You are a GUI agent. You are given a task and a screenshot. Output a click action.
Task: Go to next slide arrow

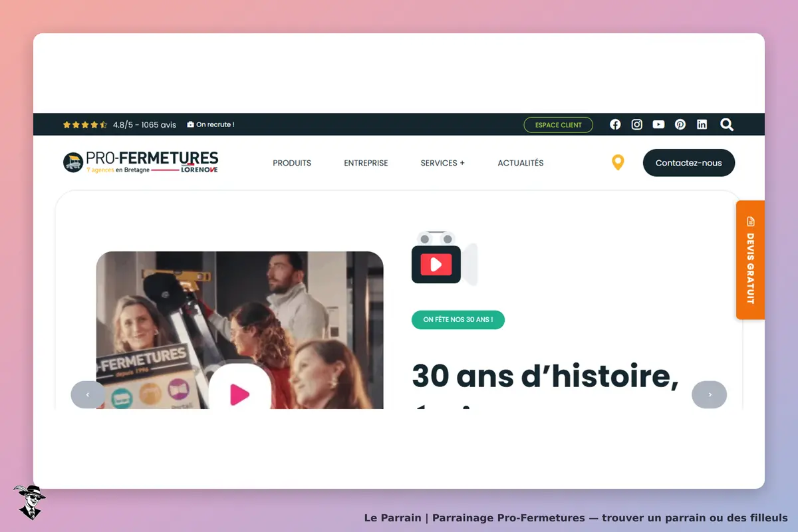point(710,394)
